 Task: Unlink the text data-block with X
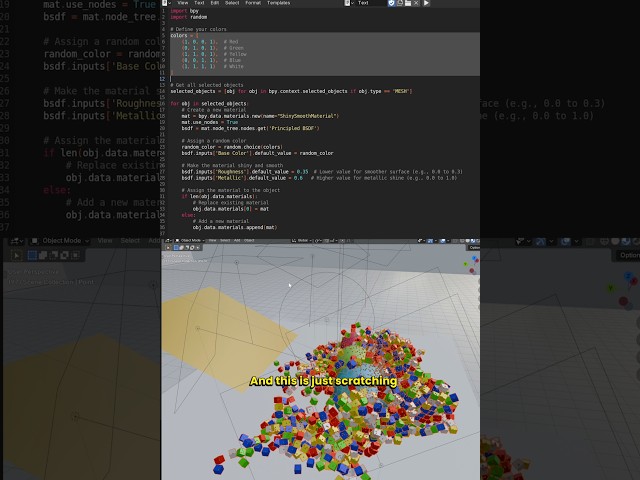pyautogui.click(x=416, y=3)
